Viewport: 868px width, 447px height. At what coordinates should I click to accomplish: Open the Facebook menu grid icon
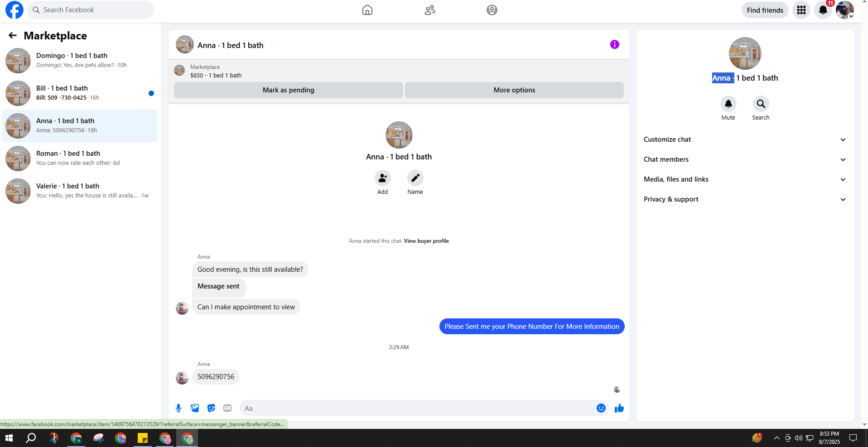[x=801, y=10]
